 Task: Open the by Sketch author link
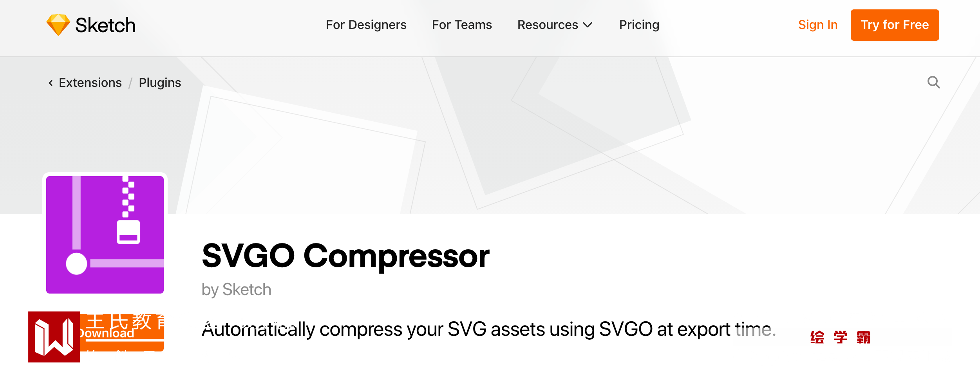pos(236,290)
